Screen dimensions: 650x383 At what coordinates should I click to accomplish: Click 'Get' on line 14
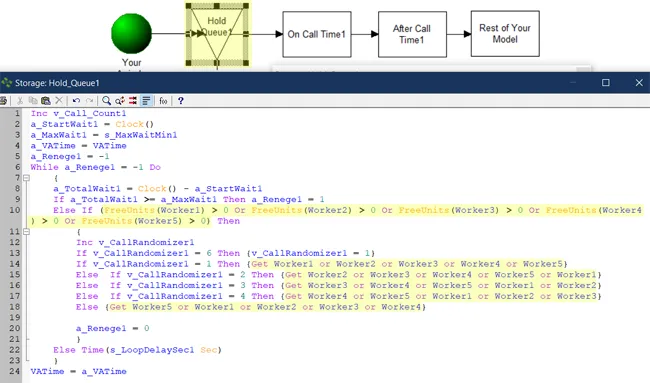(x=260, y=264)
